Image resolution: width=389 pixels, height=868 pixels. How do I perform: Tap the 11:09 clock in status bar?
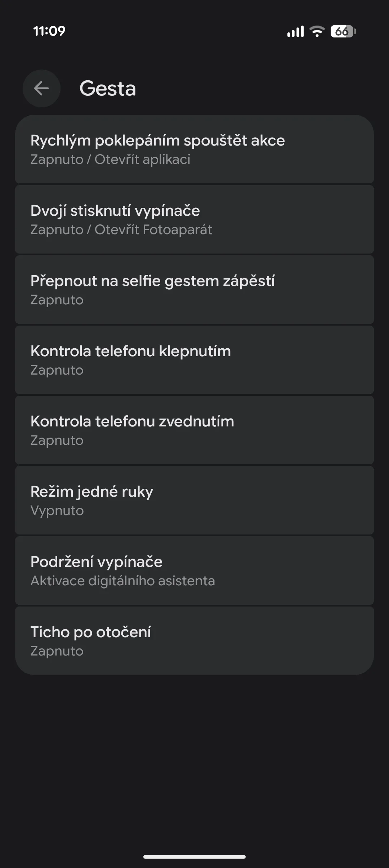49,31
